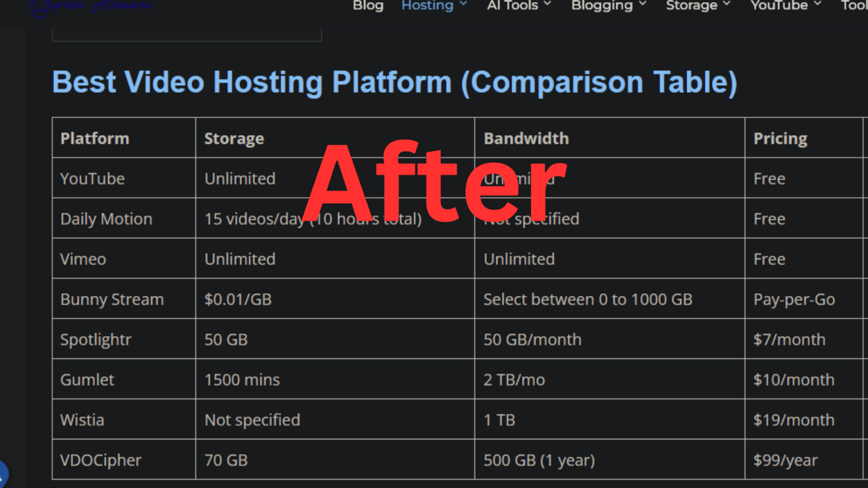
Task: Click YouTube's Free pricing cell
Action: coord(804,178)
